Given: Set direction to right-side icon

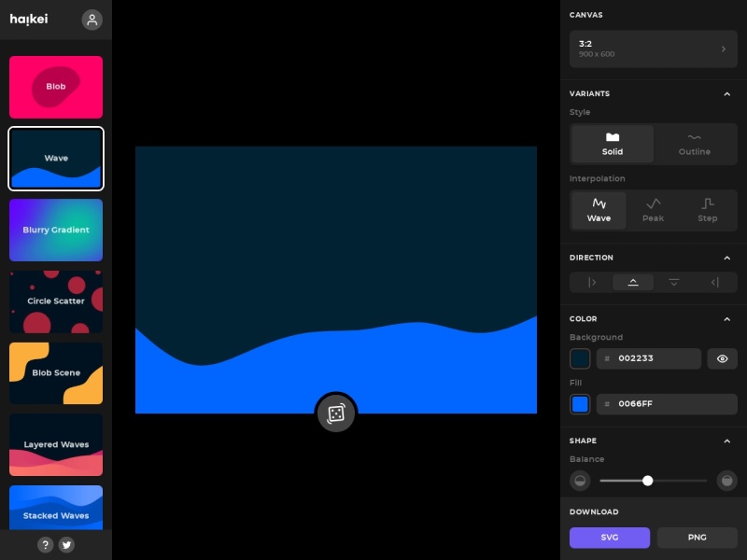Looking at the screenshot, I should click(x=714, y=283).
